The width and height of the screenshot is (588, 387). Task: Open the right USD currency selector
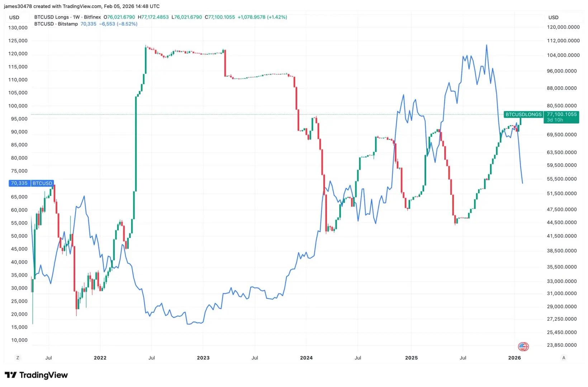553,17
